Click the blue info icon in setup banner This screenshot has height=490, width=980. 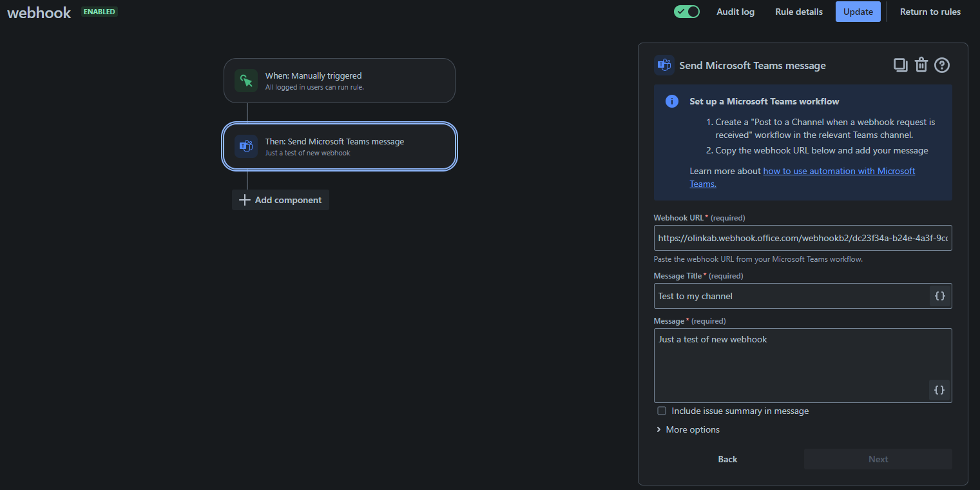[671, 101]
